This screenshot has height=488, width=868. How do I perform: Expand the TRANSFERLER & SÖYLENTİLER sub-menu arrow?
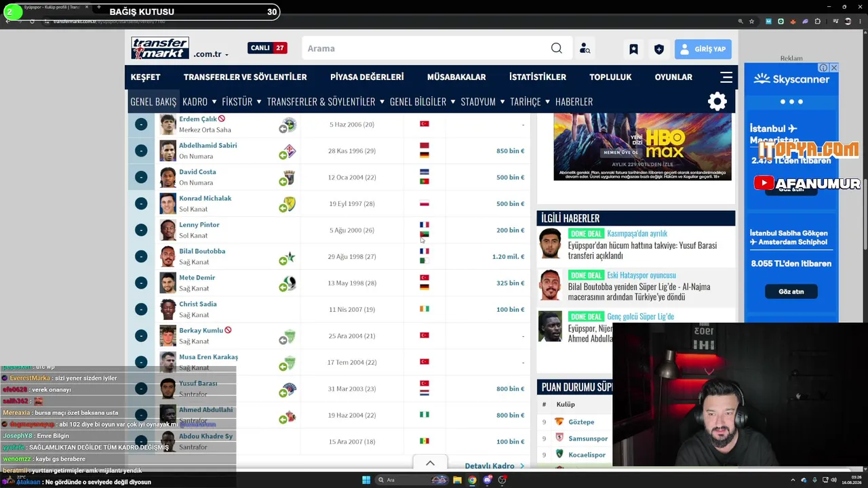382,102
